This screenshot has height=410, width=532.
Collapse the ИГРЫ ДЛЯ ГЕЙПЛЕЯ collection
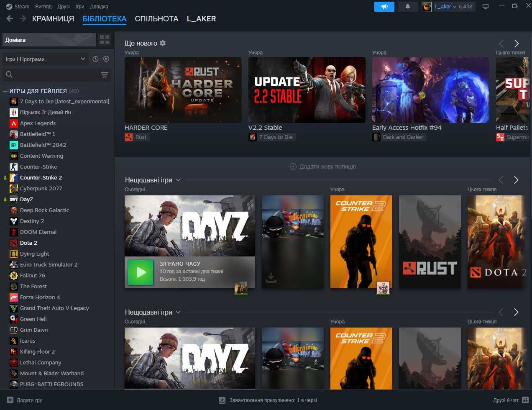5,91
